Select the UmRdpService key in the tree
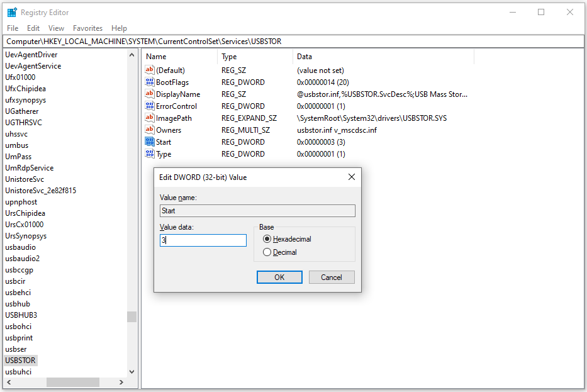Viewport: 587px width, 392px height. pyautogui.click(x=29, y=168)
